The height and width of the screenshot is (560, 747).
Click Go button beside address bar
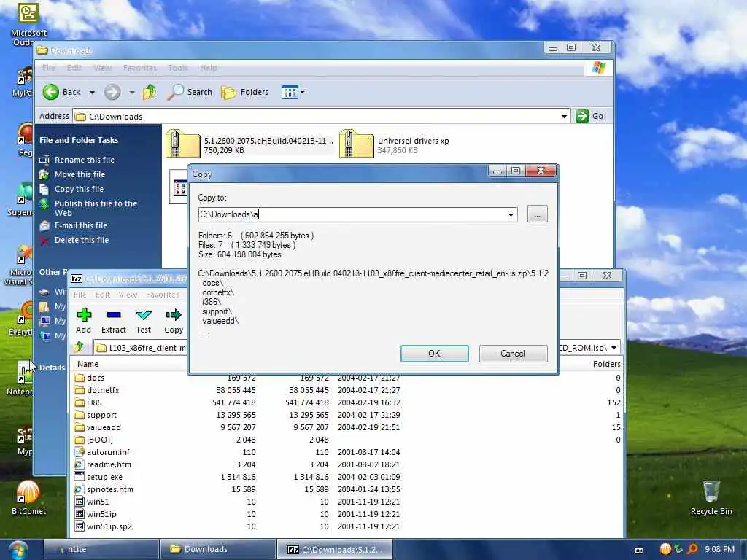[589, 116]
